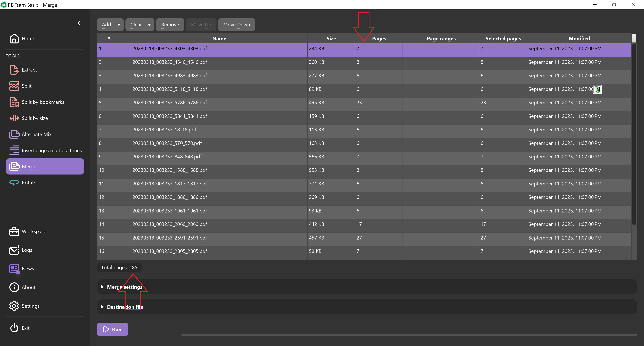Click Move Up to reorder file
644x346 pixels.
201,24
